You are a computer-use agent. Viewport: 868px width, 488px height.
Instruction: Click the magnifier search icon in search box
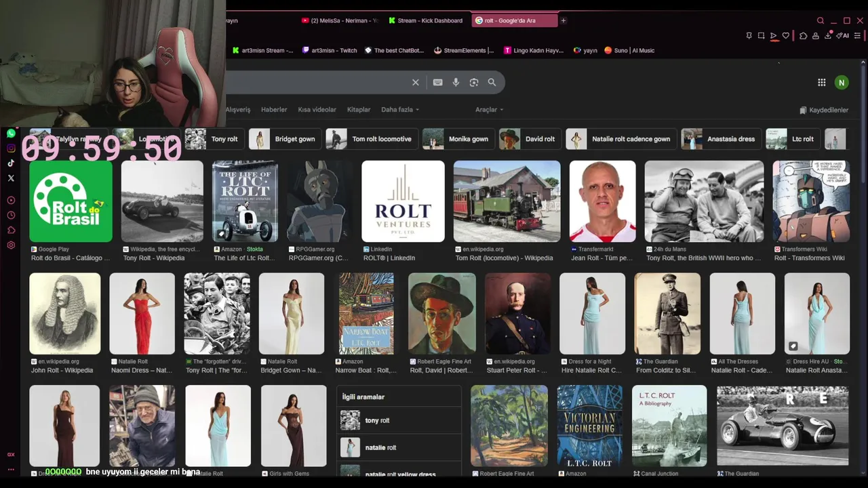[492, 82]
